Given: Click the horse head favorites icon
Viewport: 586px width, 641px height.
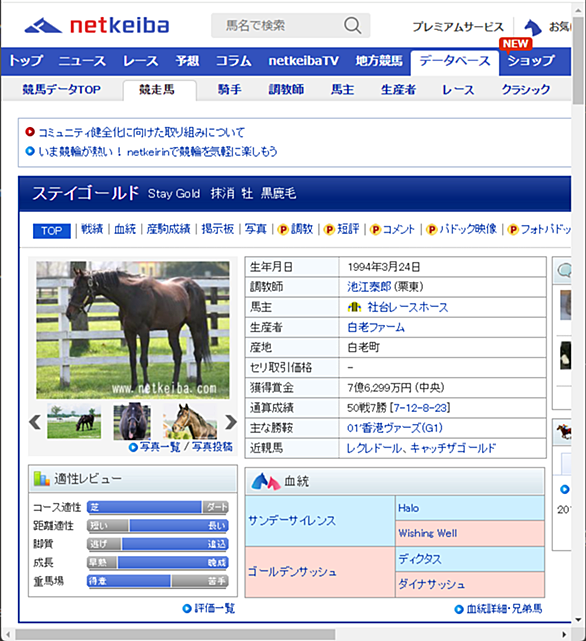Looking at the screenshot, I should (x=533, y=27).
